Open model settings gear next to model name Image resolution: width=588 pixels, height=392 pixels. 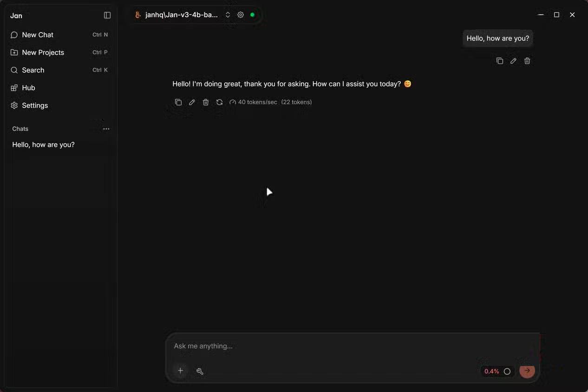241,15
